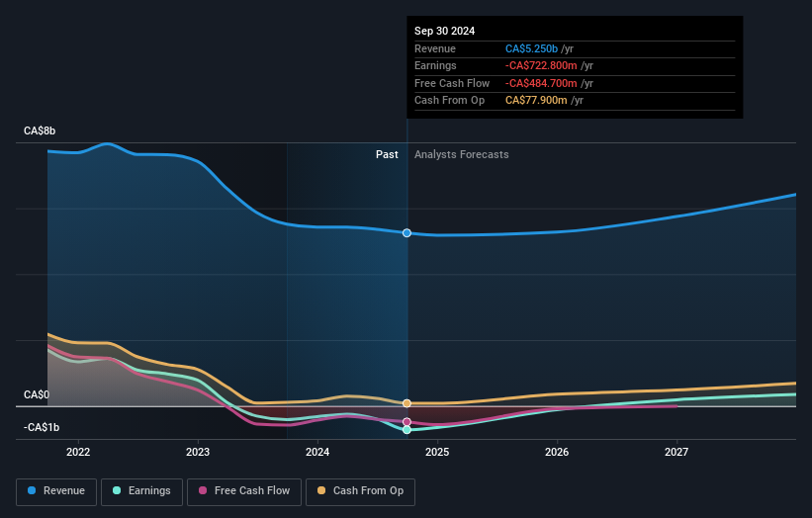812x518 pixels.
Task: Click the -CA$484.700m free cash flow value
Action: [x=541, y=83]
